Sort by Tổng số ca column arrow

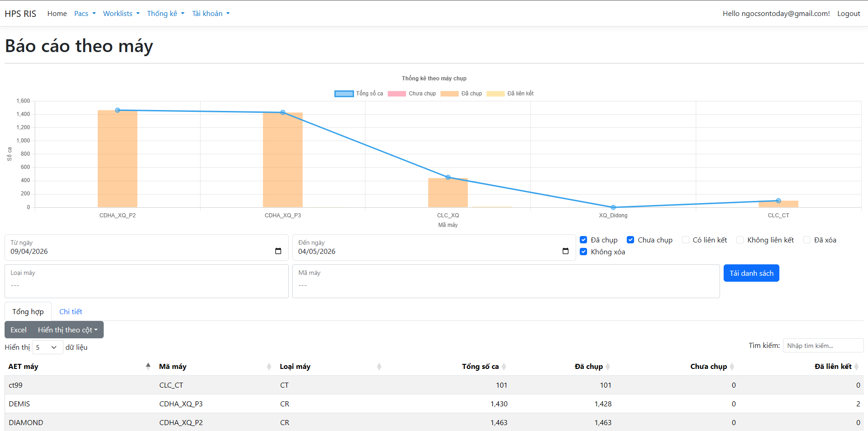click(x=504, y=366)
